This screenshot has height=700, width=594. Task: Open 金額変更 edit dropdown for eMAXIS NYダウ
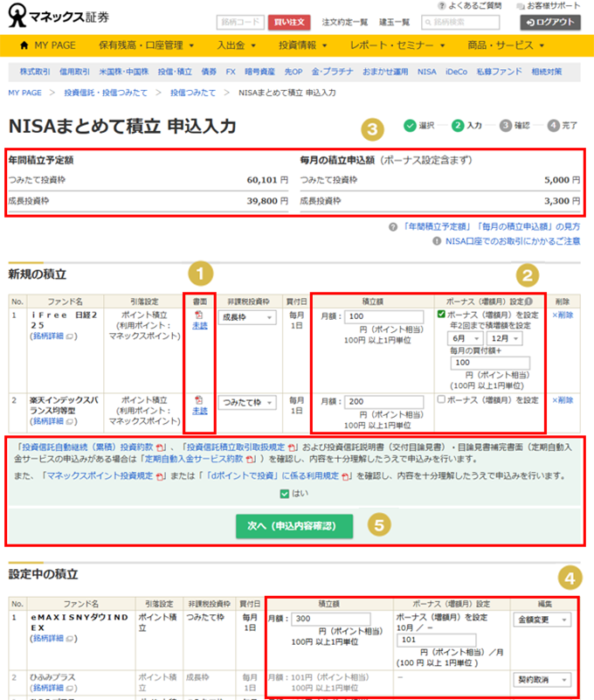point(542,620)
